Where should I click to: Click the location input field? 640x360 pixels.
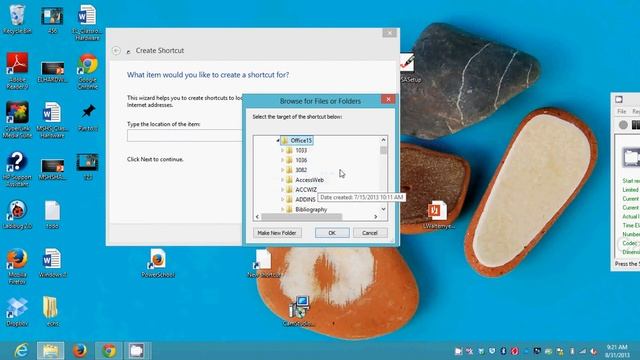184,136
